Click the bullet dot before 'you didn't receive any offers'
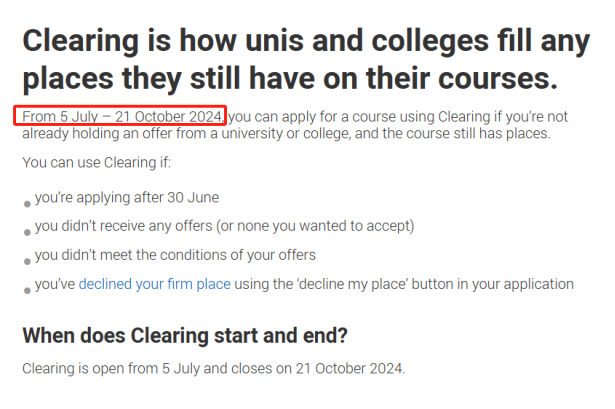Screen dimensions: 615x409 (x=27, y=233)
